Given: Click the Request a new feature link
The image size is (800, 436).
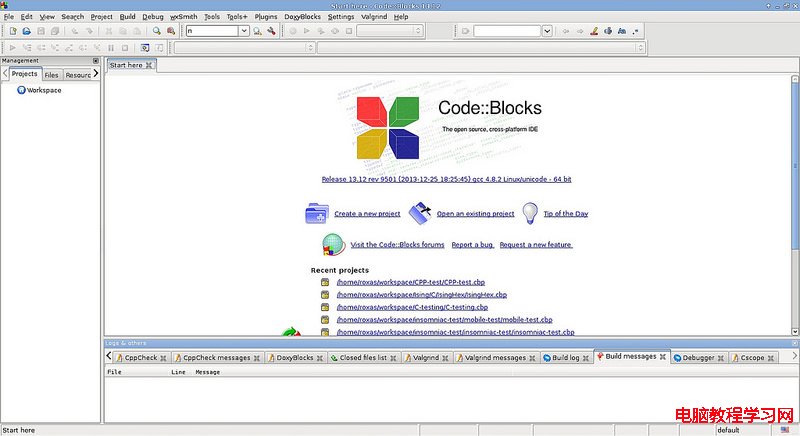Looking at the screenshot, I should [x=536, y=245].
